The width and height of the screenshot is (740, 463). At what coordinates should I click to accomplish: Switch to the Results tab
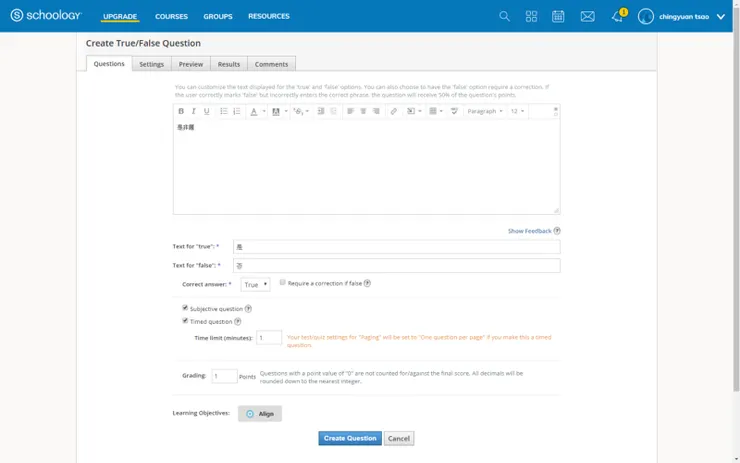[x=229, y=64]
